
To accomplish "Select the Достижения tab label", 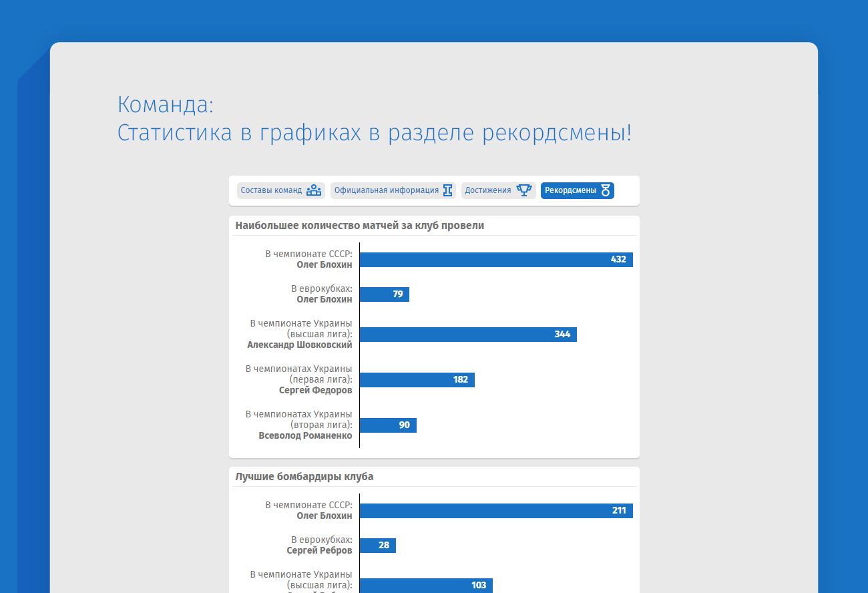I will (x=487, y=190).
